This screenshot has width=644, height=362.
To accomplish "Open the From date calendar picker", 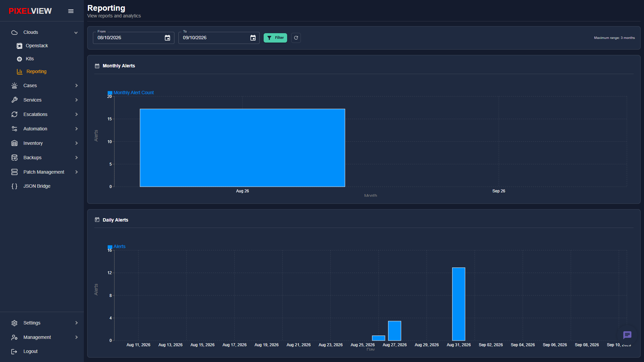I will point(167,38).
